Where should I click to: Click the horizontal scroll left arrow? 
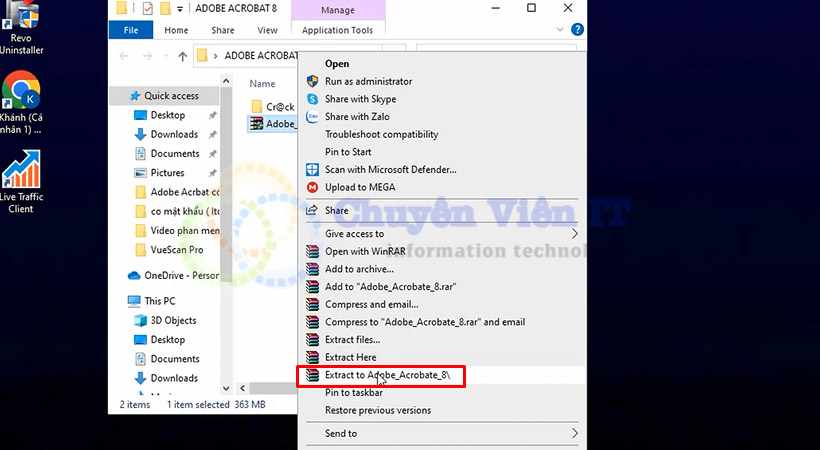point(243,388)
